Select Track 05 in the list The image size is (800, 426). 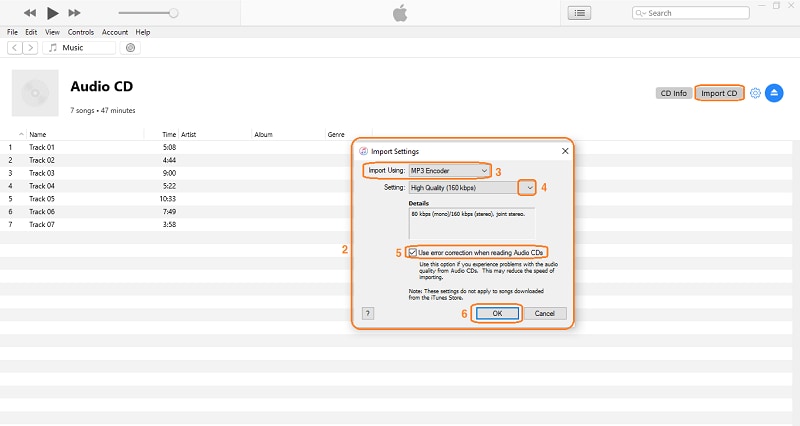(42, 198)
